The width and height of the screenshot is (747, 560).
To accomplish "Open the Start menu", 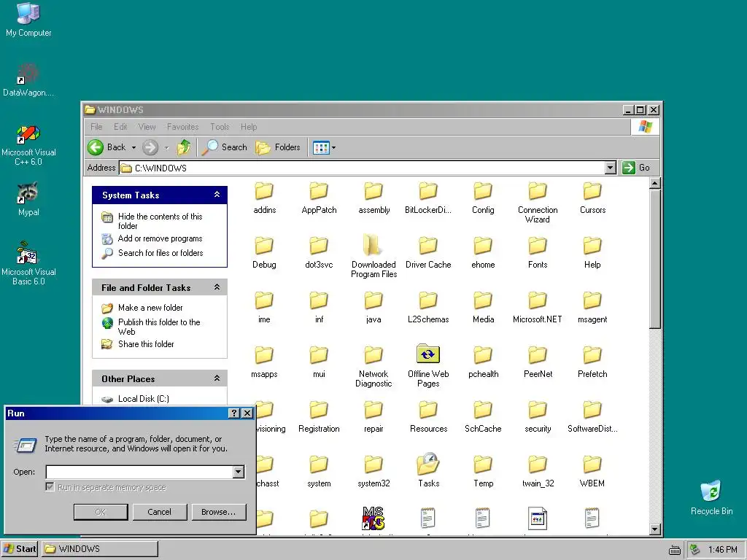I will pos(20,548).
